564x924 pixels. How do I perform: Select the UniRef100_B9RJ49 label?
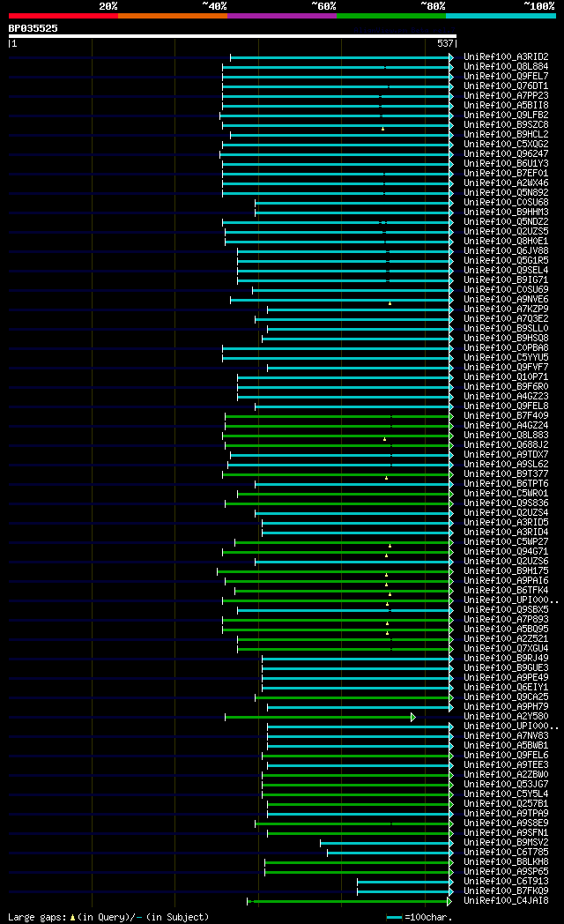click(x=506, y=659)
